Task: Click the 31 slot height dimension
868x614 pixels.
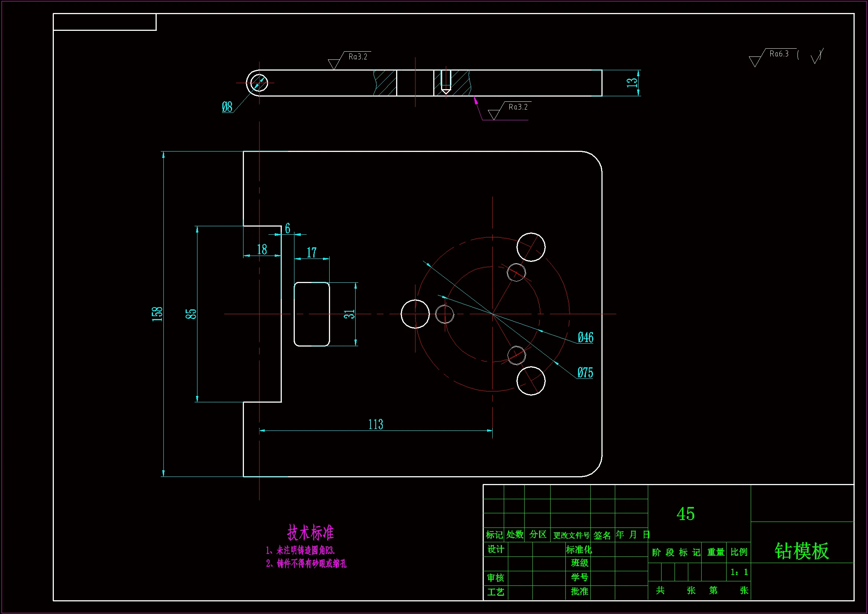Action: pyautogui.click(x=349, y=314)
